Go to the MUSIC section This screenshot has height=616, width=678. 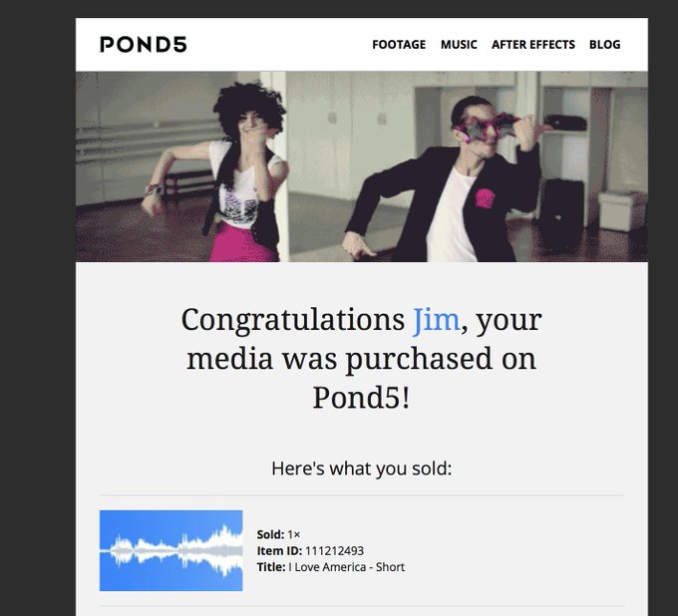click(x=459, y=45)
